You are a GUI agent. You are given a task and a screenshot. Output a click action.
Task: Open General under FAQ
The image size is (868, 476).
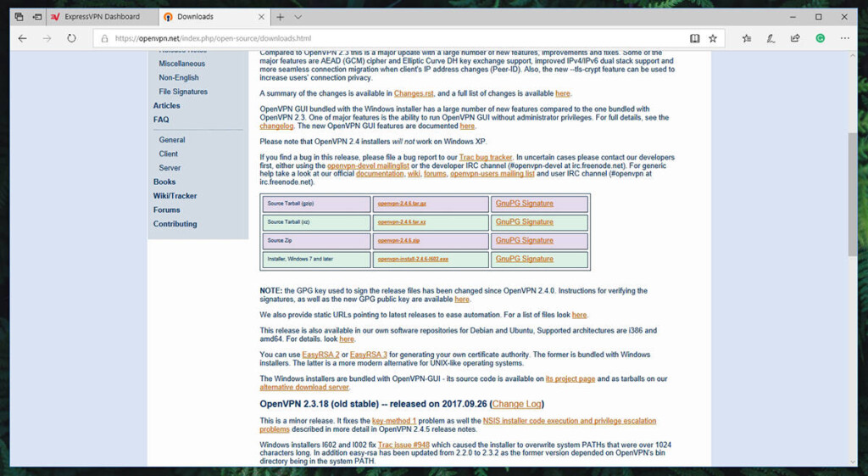[171, 140]
